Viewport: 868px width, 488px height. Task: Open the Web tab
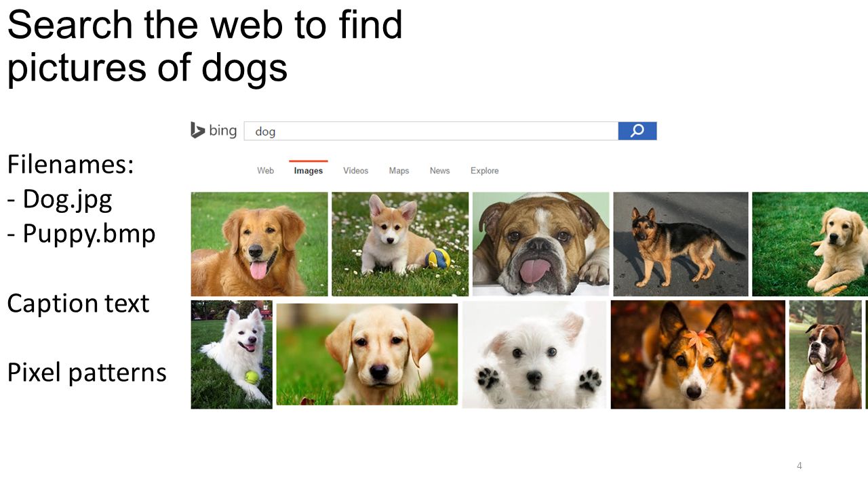point(265,171)
